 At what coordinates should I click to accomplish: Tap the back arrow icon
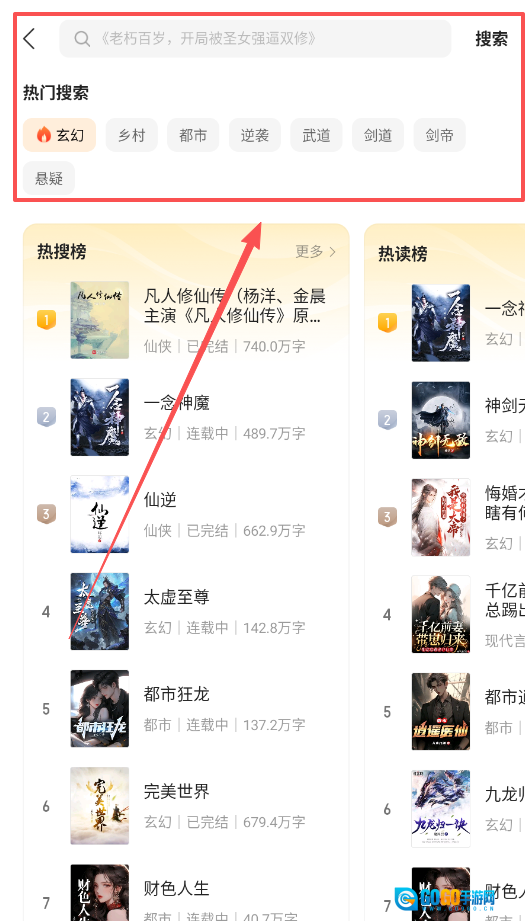[x=29, y=39]
